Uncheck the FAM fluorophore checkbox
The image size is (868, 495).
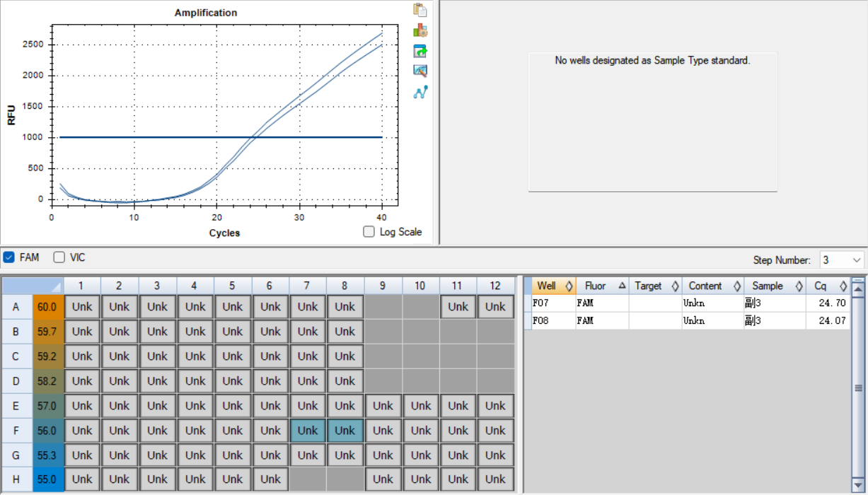tap(9, 257)
